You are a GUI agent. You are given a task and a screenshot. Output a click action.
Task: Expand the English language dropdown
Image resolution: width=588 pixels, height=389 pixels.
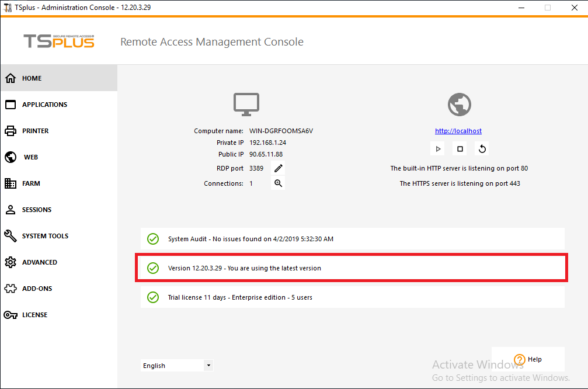(208, 366)
